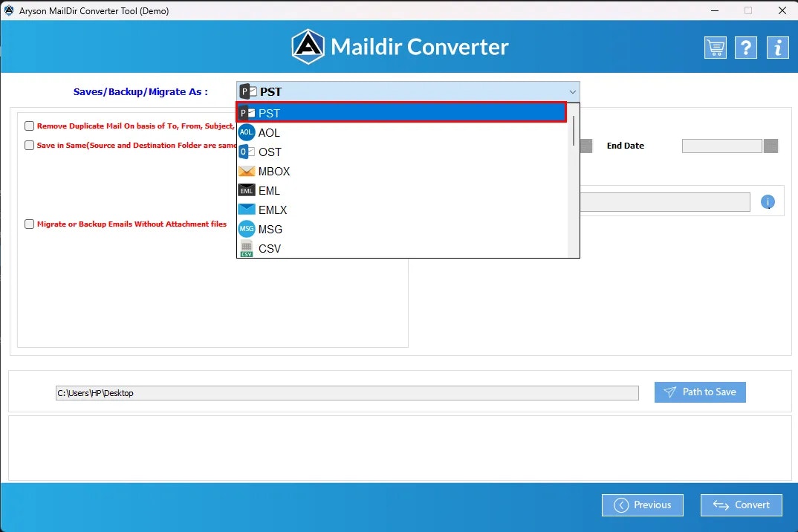Open the shopping cart purchase icon
The height and width of the screenshot is (532, 798).
tap(715, 48)
